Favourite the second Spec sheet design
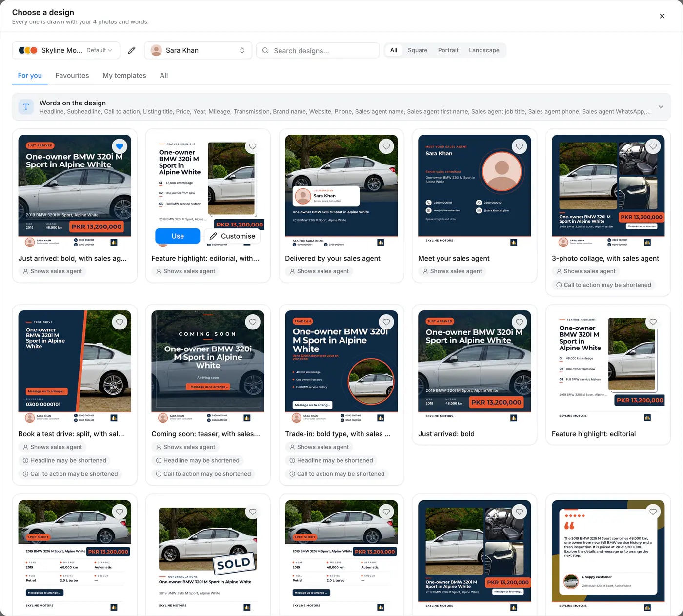The width and height of the screenshot is (683, 616). pos(386,511)
